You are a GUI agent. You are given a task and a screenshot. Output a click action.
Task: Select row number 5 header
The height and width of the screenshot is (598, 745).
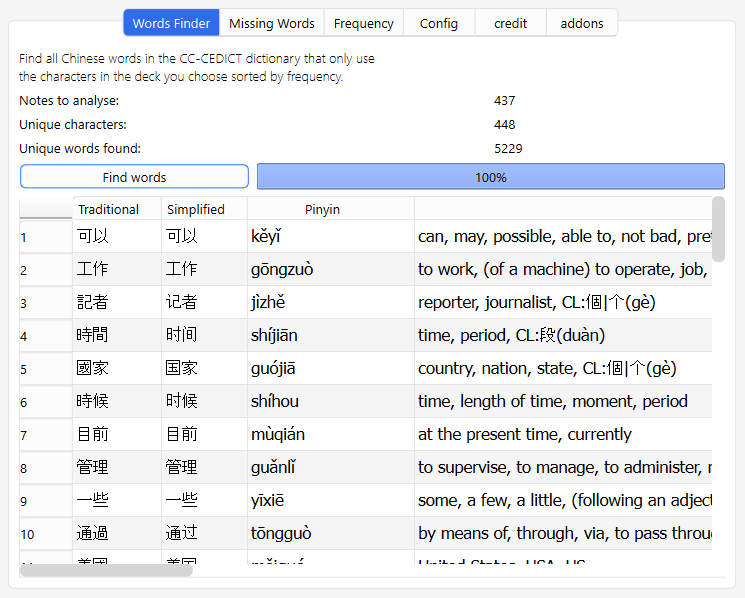[45, 369]
